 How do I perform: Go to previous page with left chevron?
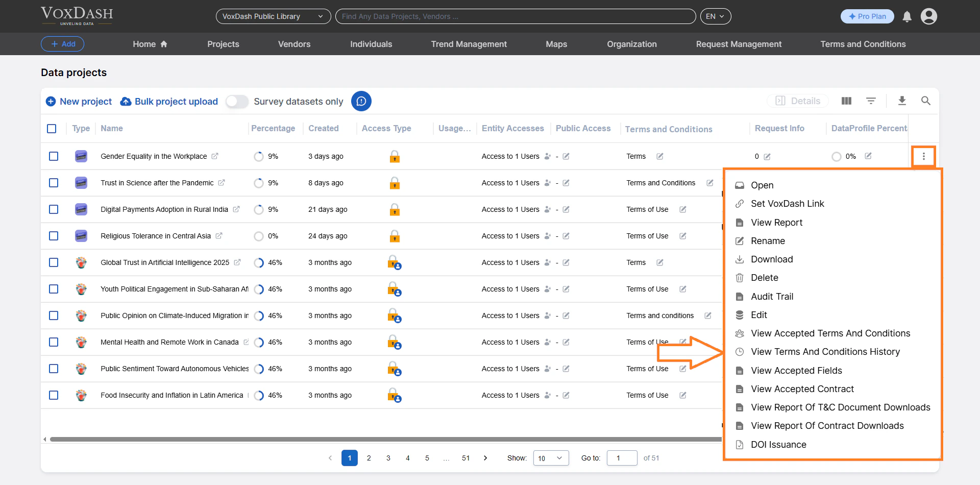click(330, 458)
